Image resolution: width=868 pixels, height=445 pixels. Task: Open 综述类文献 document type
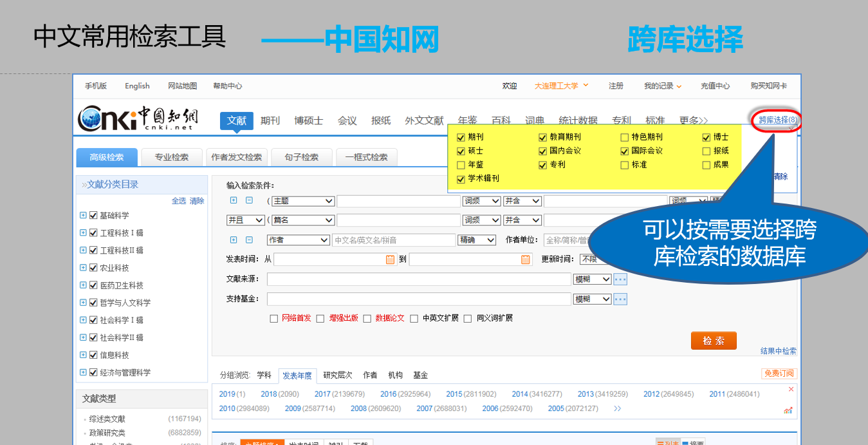point(107,419)
